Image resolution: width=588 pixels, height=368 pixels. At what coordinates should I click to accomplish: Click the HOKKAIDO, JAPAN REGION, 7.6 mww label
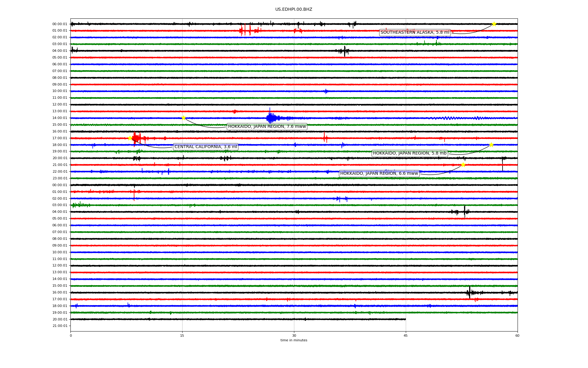[267, 127]
